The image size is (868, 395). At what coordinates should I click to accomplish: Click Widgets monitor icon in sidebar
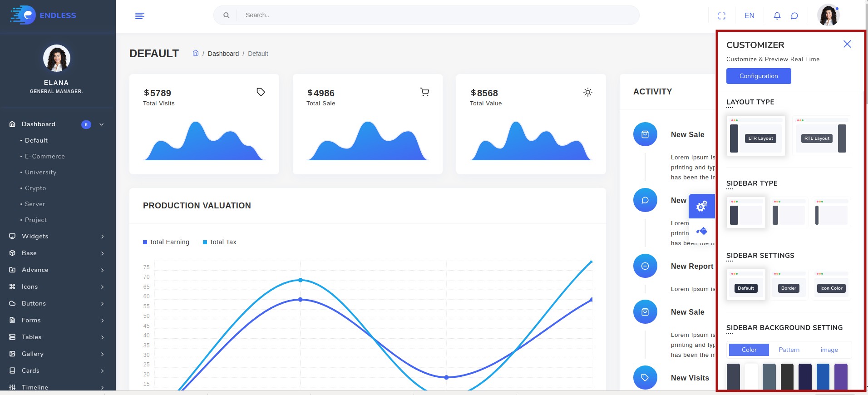click(12, 236)
